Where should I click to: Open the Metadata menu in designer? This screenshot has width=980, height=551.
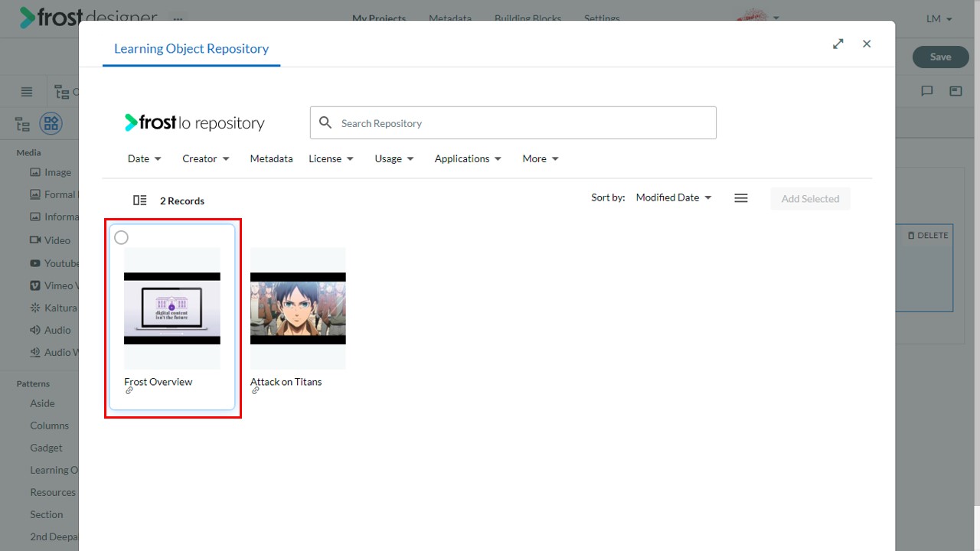point(450,18)
